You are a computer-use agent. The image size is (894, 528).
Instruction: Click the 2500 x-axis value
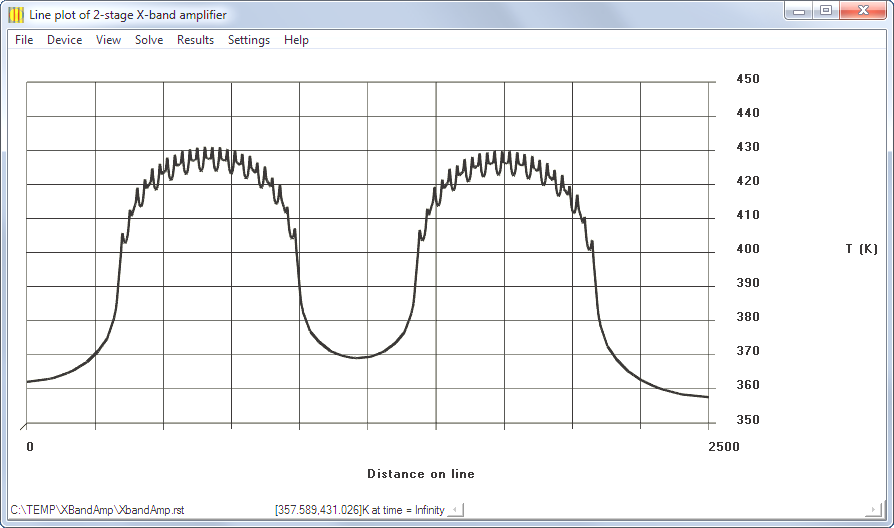coord(724,447)
